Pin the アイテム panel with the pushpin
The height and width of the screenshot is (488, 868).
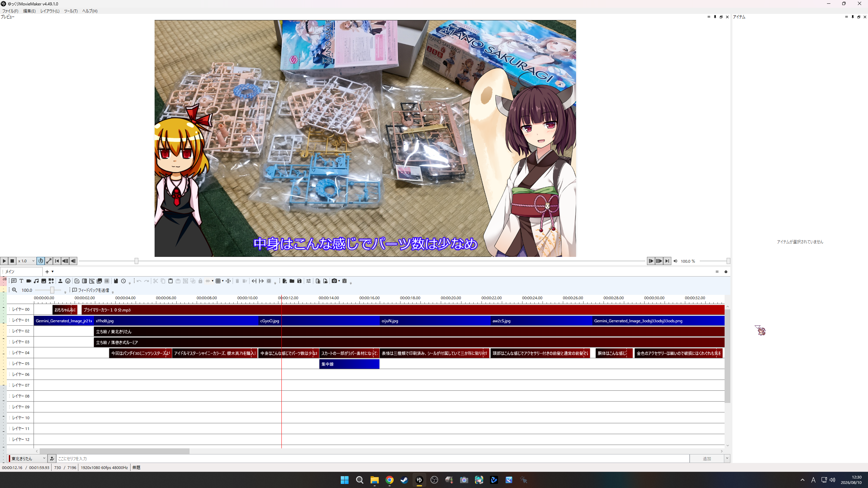tap(853, 17)
